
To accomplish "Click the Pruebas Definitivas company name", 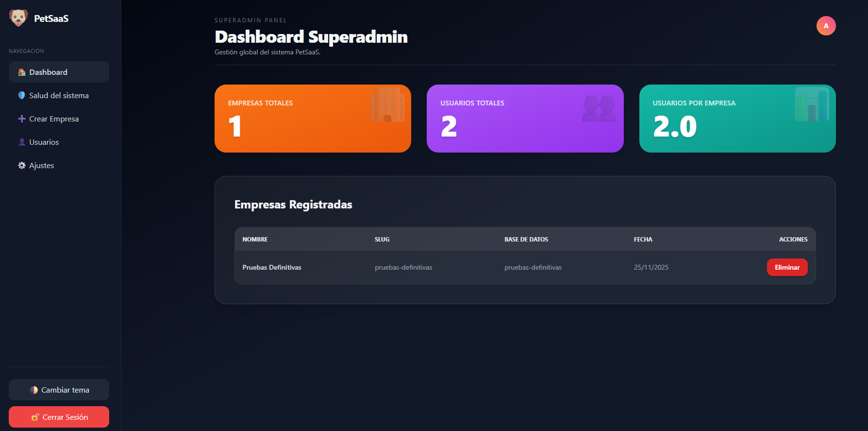I will tap(272, 267).
